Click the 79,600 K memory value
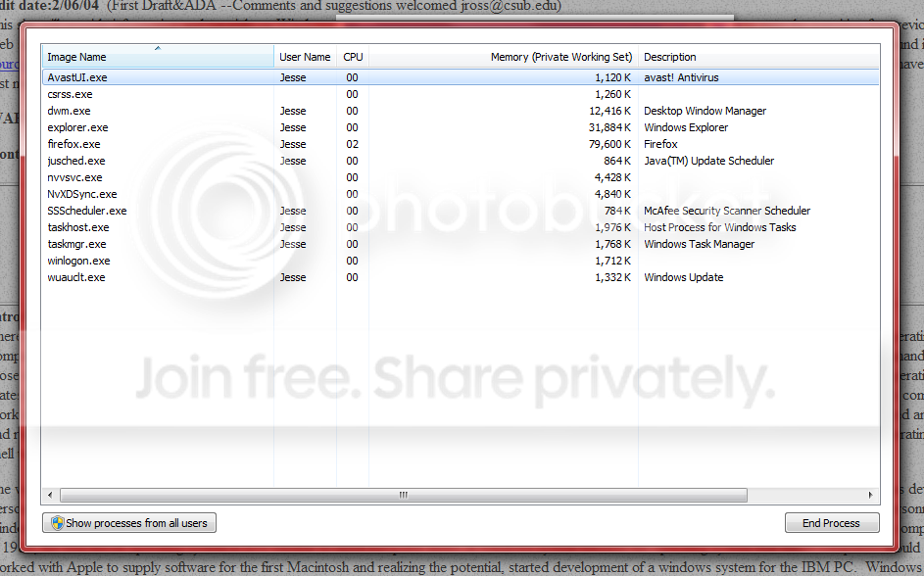The width and height of the screenshot is (924, 576). (x=609, y=144)
